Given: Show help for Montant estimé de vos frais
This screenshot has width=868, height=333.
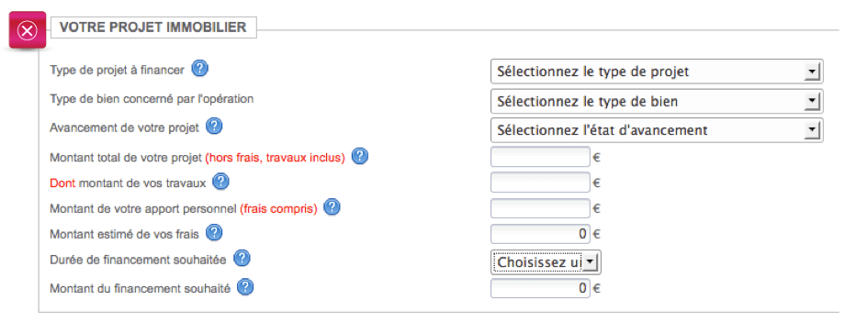Looking at the screenshot, I should click(x=214, y=233).
